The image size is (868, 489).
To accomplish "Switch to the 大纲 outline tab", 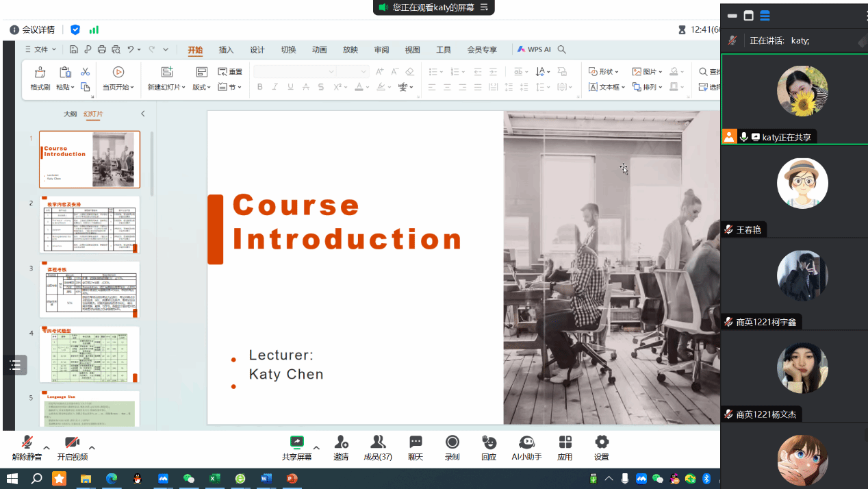I will [x=71, y=114].
